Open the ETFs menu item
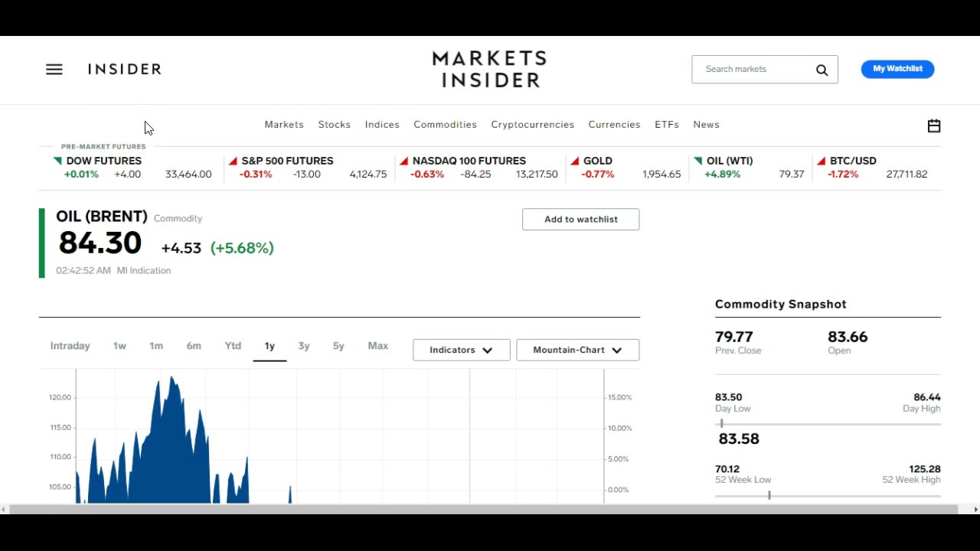 click(667, 125)
